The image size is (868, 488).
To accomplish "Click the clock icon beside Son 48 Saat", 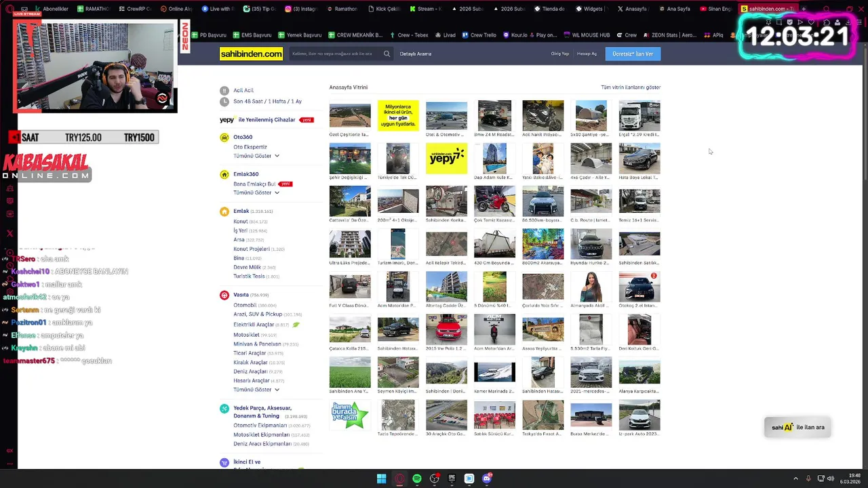I will [224, 102].
